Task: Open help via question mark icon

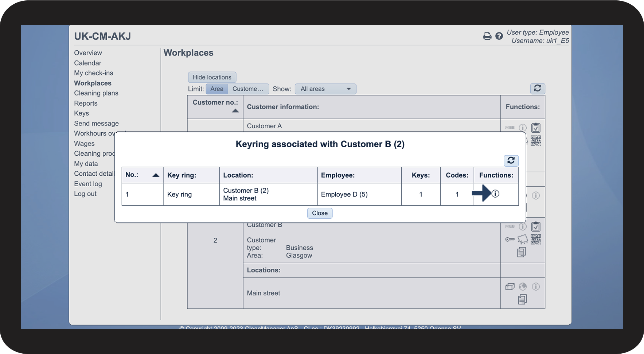Action: tap(499, 36)
